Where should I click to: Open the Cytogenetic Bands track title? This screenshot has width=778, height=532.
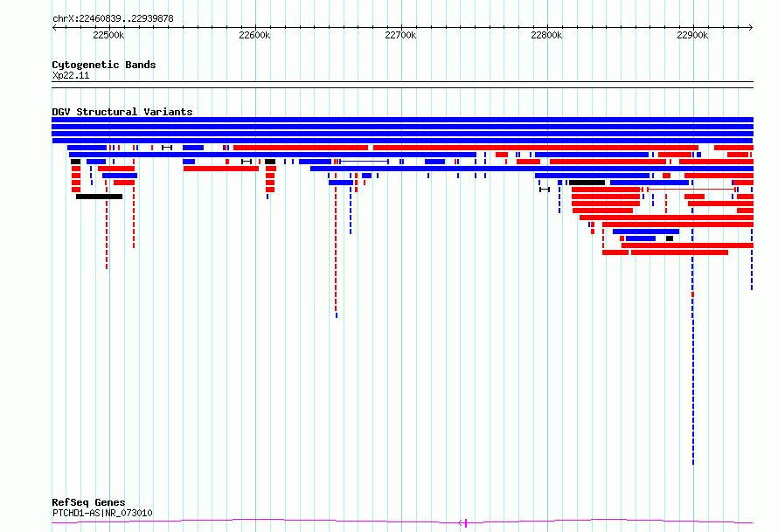point(104,65)
